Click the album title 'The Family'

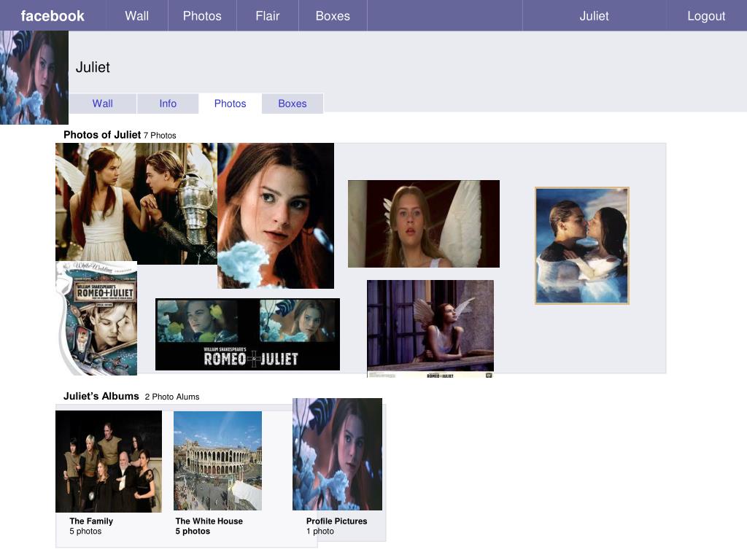coord(91,521)
